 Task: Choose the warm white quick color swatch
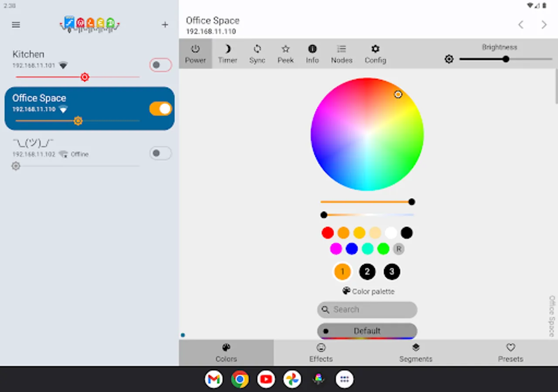click(375, 233)
